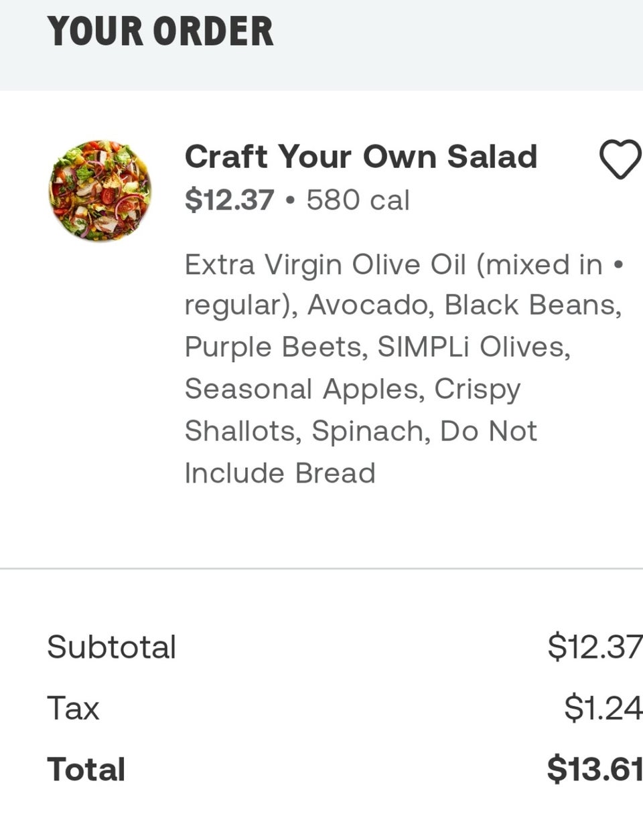Click the Tax label
Viewport: 643px width, 840px height.
click(73, 708)
